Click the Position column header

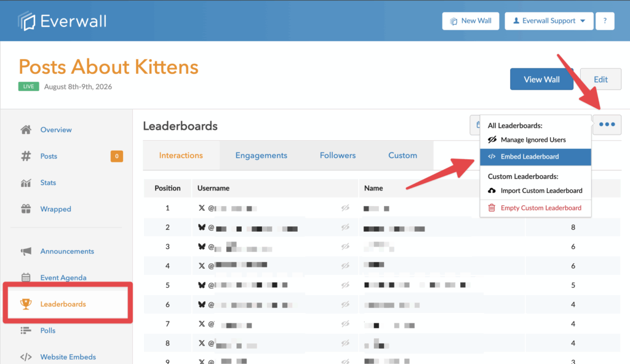point(167,188)
